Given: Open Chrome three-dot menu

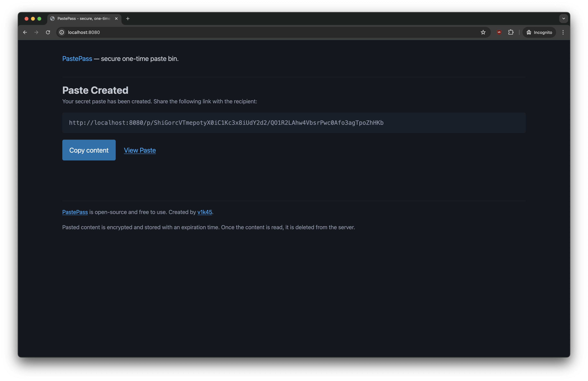Looking at the screenshot, I should pos(563,32).
